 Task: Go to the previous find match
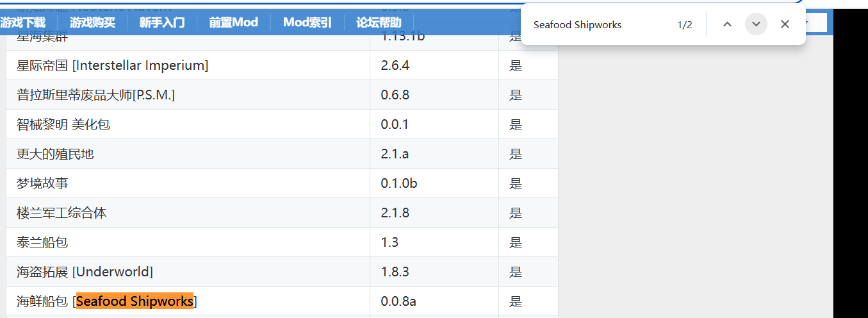(727, 24)
